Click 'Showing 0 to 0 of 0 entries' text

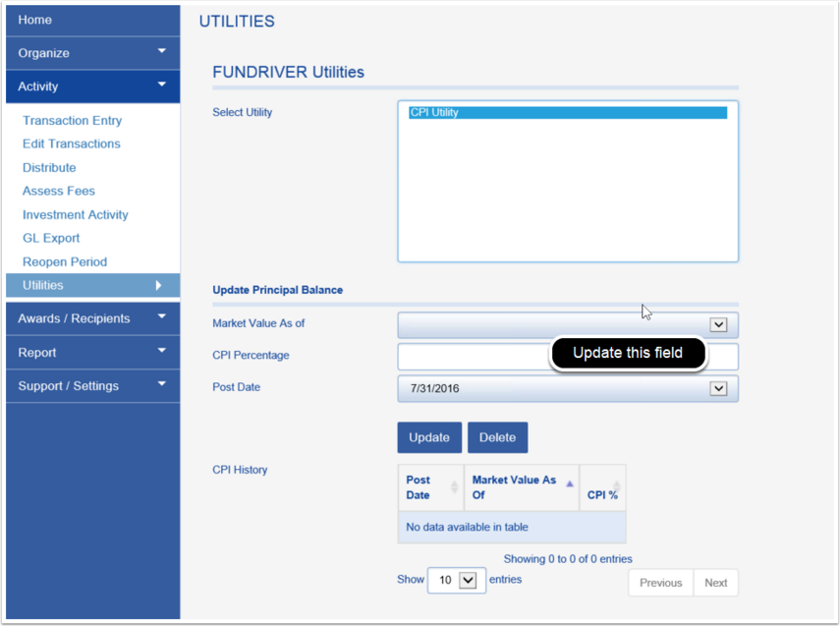[x=568, y=559]
